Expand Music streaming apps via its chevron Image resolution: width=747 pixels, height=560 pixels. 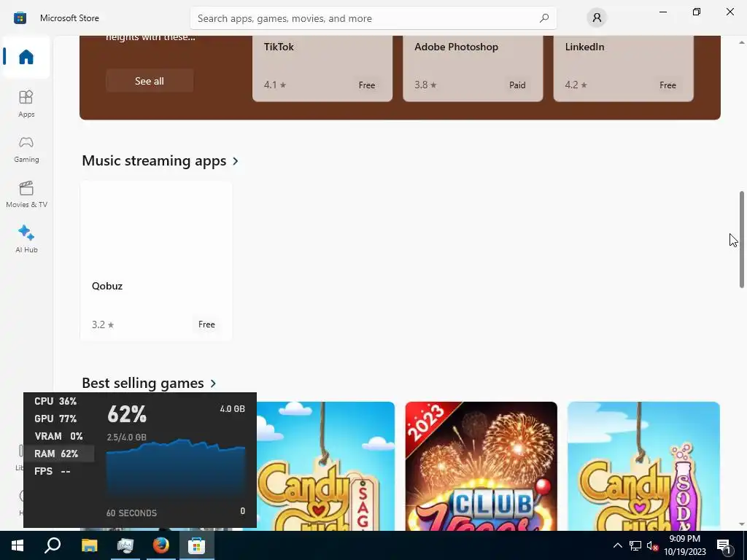point(236,161)
